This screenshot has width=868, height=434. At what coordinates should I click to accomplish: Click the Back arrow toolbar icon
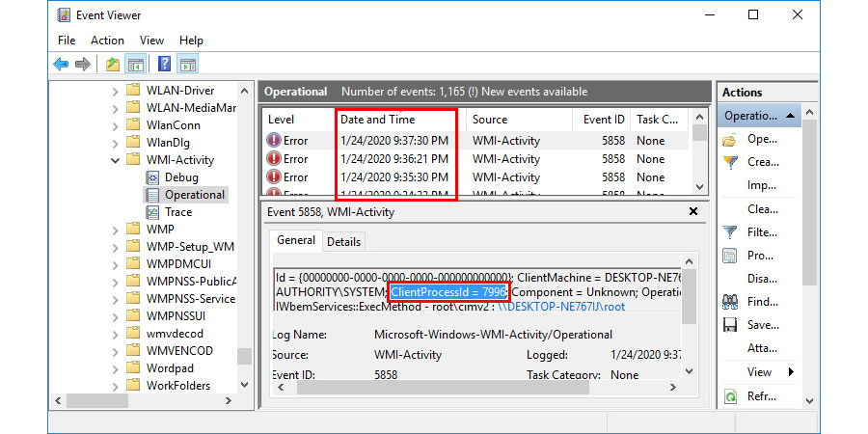click(61, 65)
